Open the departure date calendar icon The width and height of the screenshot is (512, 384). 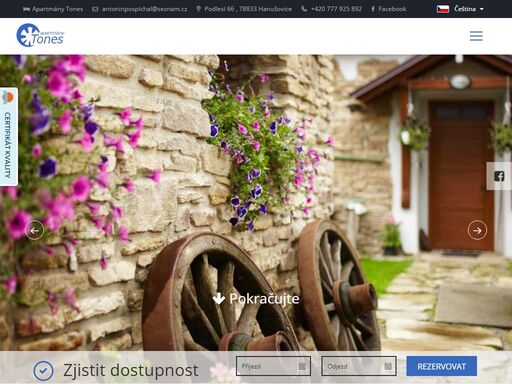tap(388, 366)
